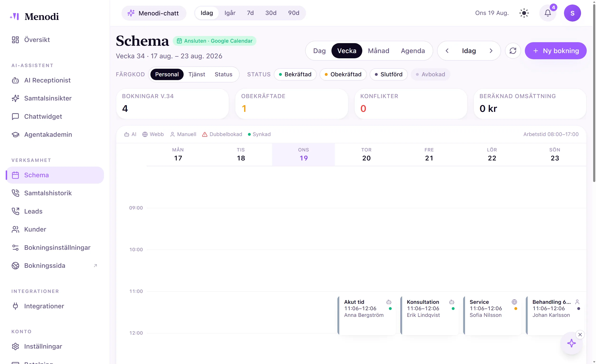This screenshot has height=364, width=596.
Task: Go to previous week with left chevron
Action: 447,51
